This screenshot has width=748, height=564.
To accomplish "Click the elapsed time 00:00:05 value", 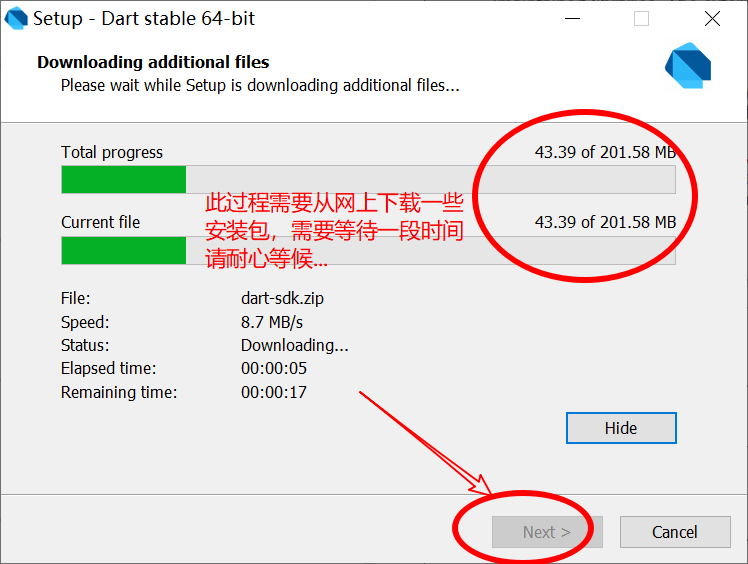I will pos(274,368).
